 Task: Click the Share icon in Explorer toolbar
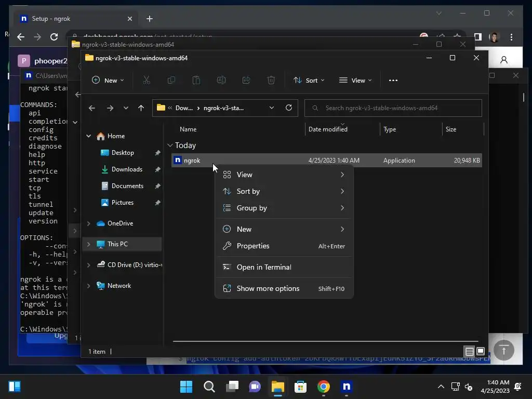(x=246, y=81)
